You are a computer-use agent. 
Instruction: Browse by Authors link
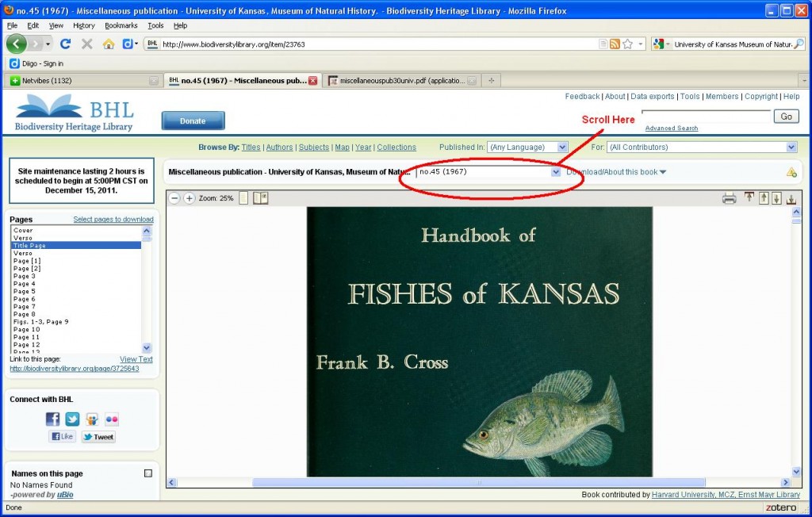pos(280,147)
